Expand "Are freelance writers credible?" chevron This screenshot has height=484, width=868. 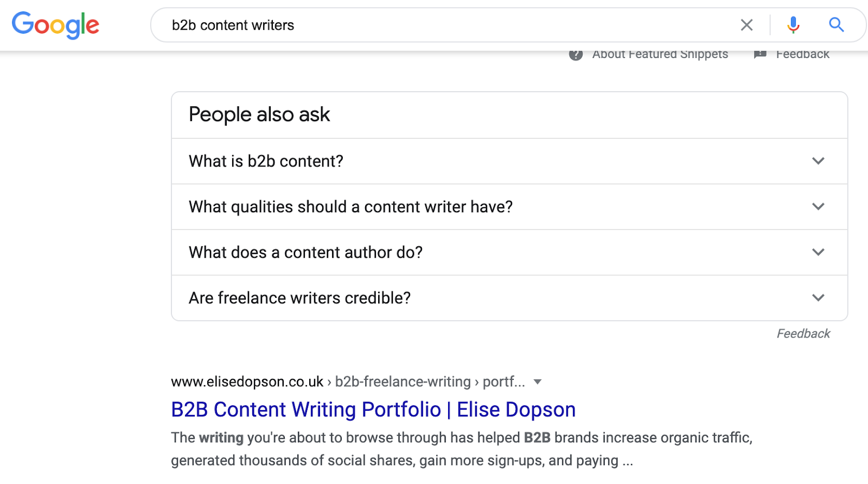click(x=818, y=298)
